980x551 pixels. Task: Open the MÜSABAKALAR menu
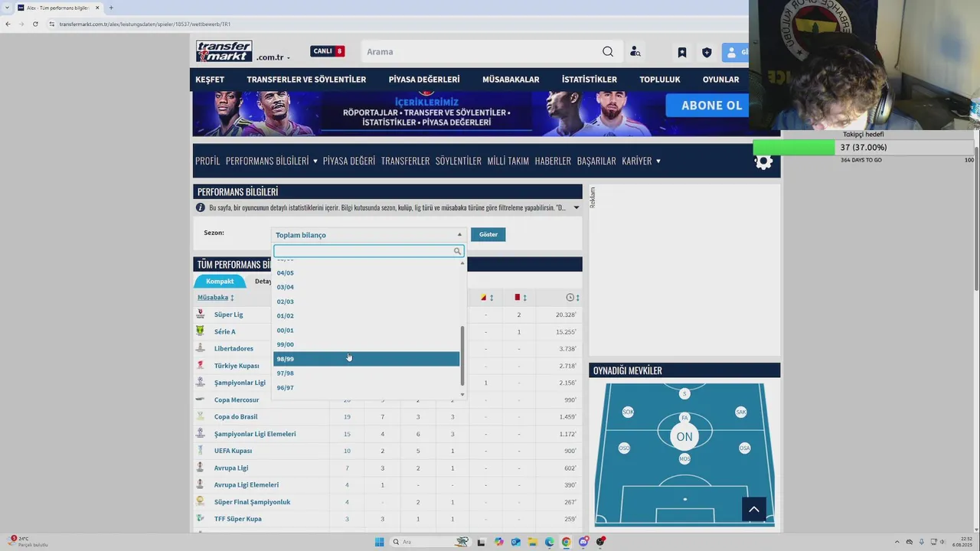[511, 80]
